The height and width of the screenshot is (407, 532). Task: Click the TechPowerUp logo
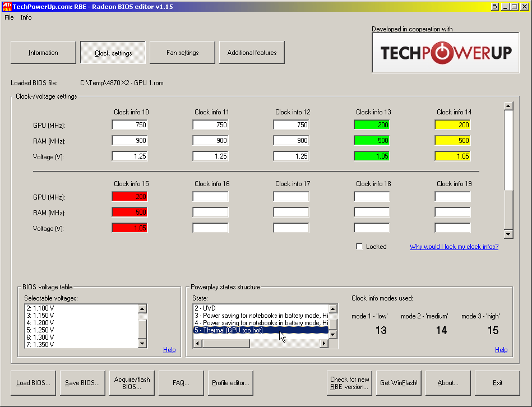tap(445, 53)
